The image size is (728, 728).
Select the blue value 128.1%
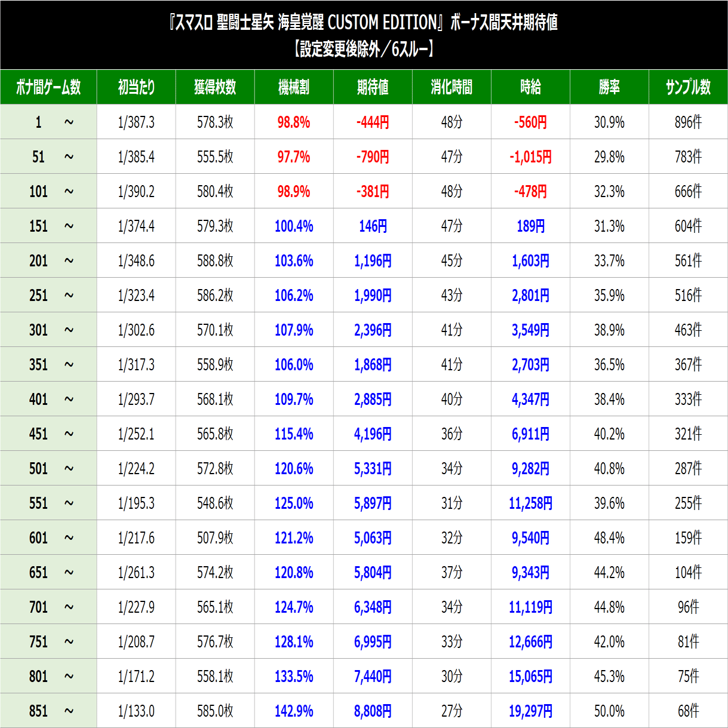pos(294,642)
